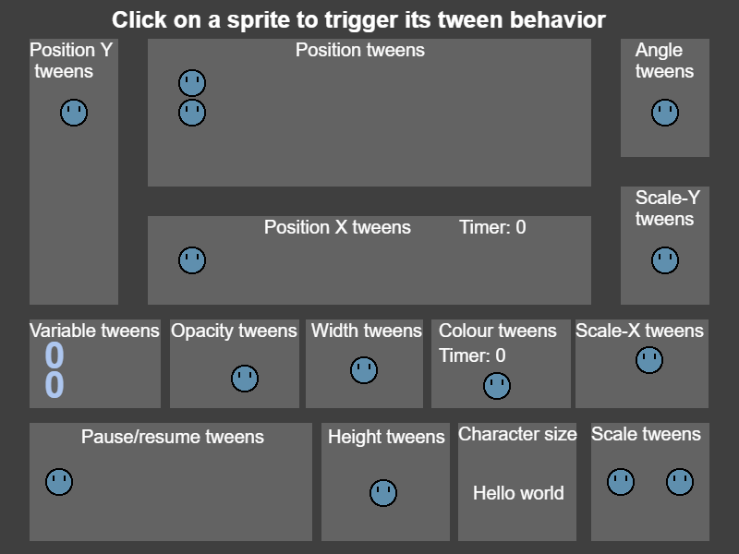Screen dimensions: 739x554
Task: Click the Width tweens sprite
Action: (364, 370)
